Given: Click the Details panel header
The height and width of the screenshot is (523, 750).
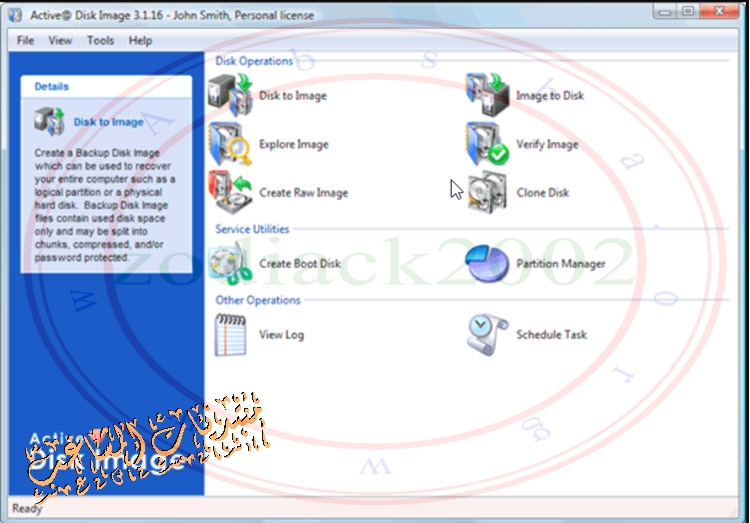Looking at the screenshot, I should point(106,86).
